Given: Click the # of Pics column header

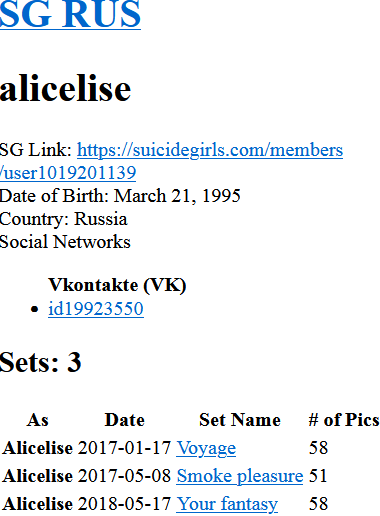Looking at the screenshot, I should click(x=344, y=420).
